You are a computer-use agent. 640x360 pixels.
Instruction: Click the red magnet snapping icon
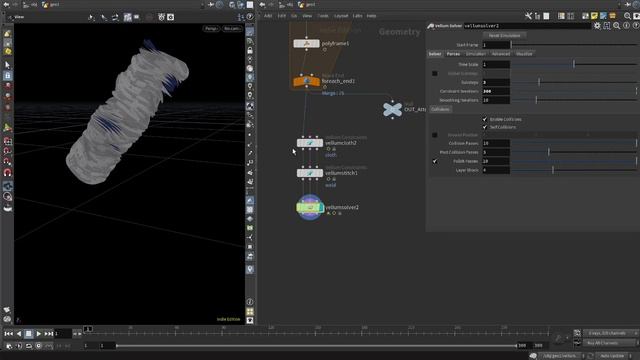tap(7, 173)
